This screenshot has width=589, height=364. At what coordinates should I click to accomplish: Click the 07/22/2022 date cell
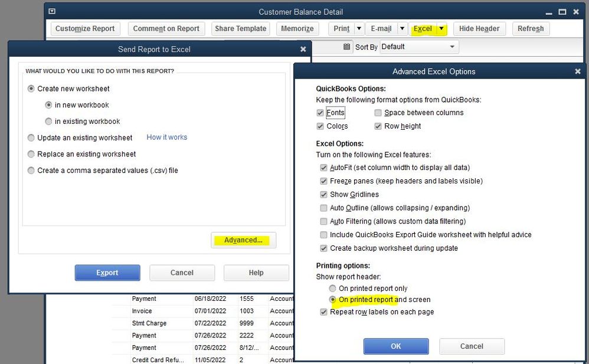click(210, 323)
